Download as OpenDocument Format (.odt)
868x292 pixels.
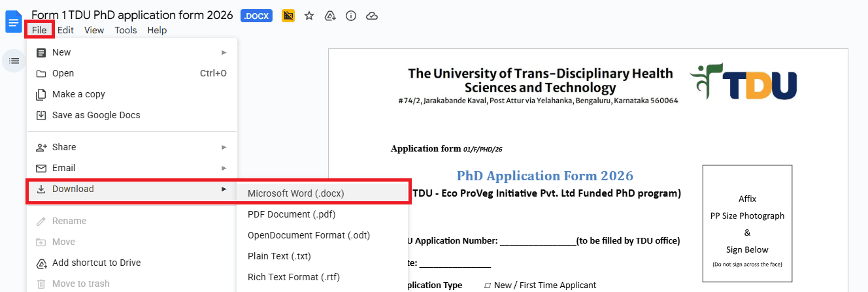pyautogui.click(x=323, y=235)
